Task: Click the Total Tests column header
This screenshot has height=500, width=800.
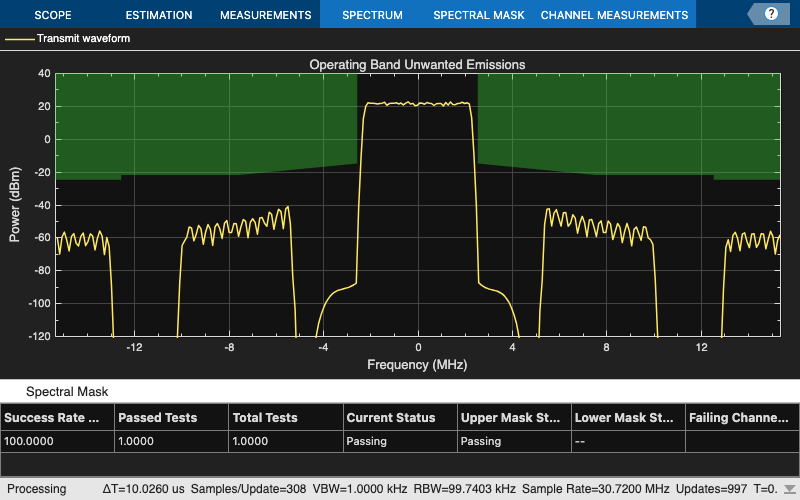Action: coord(286,417)
